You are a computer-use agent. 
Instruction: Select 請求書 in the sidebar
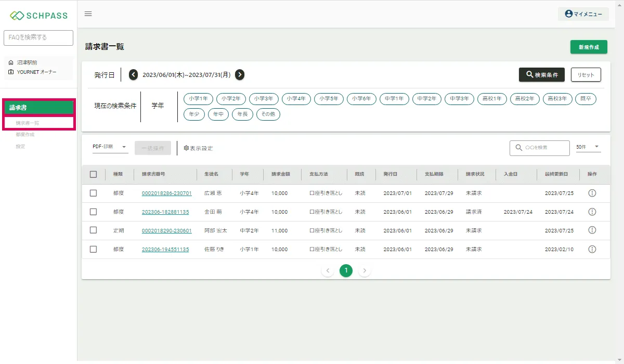point(39,108)
